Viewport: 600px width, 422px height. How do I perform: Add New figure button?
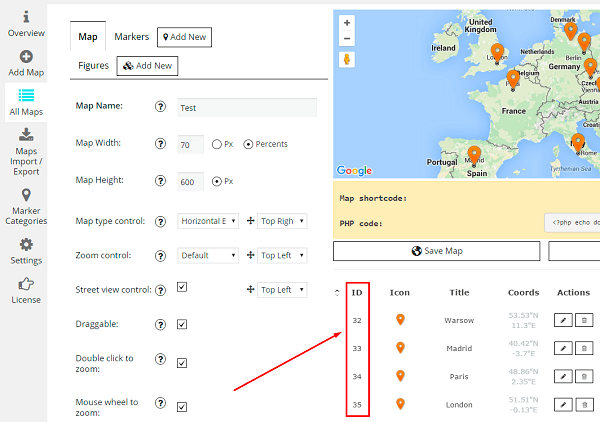[x=147, y=66]
